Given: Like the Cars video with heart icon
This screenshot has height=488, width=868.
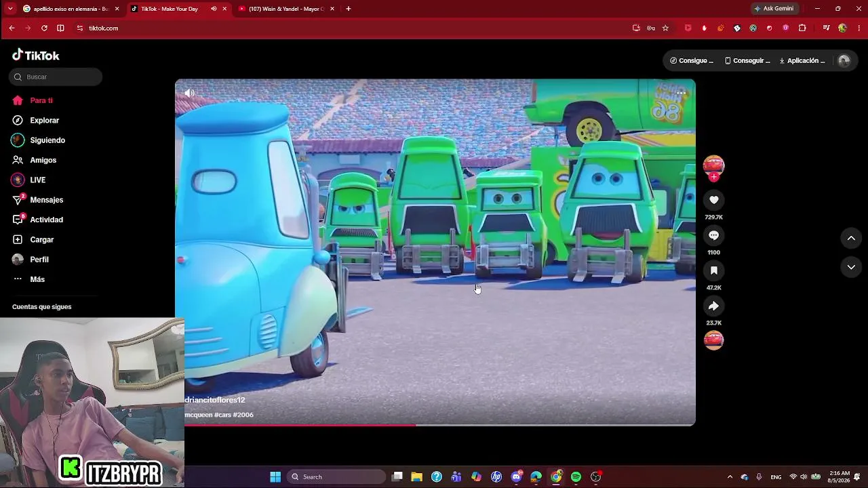Looking at the screenshot, I should (x=713, y=200).
